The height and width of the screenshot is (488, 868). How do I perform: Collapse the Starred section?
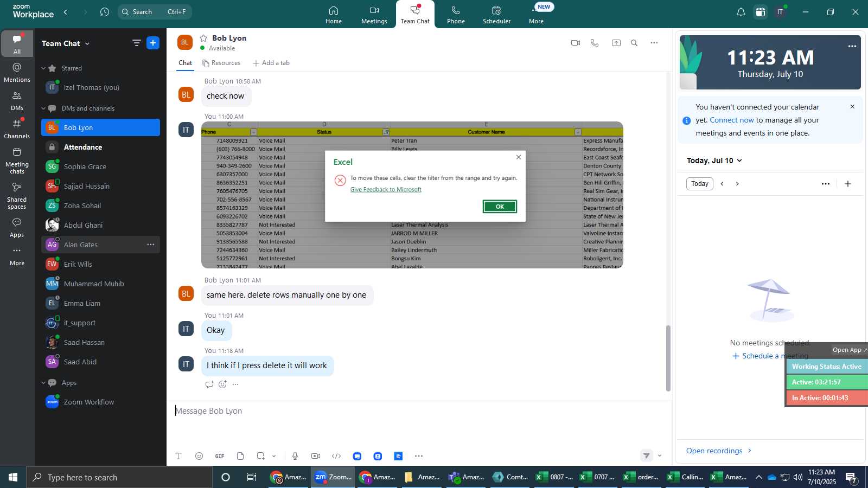point(43,68)
